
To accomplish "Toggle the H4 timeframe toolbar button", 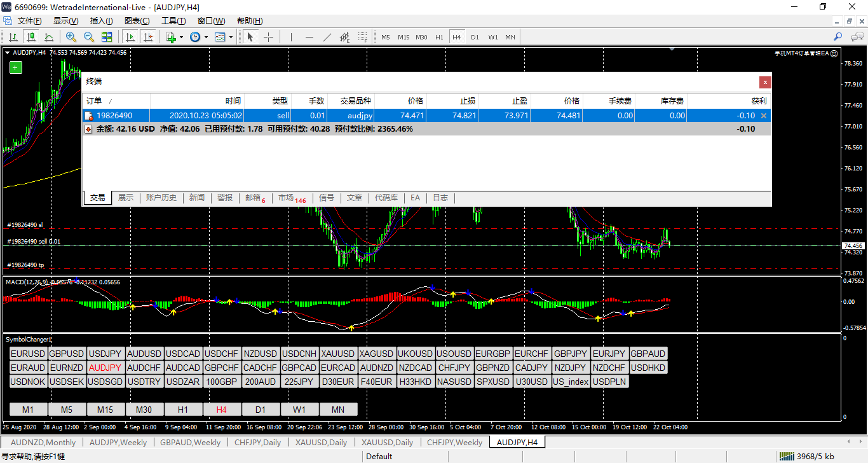I will [456, 37].
